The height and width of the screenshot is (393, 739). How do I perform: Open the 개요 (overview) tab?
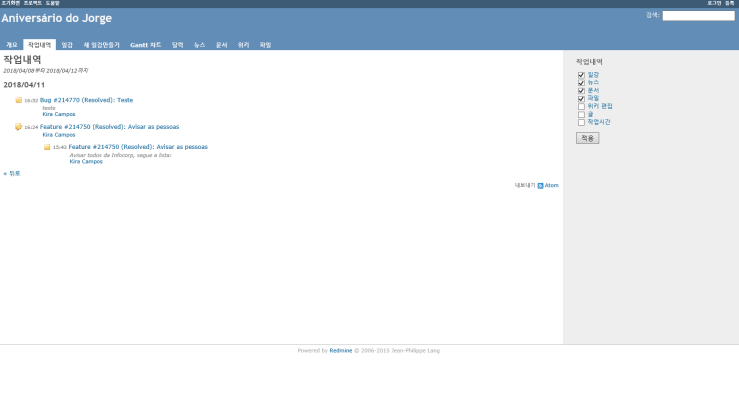12,45
